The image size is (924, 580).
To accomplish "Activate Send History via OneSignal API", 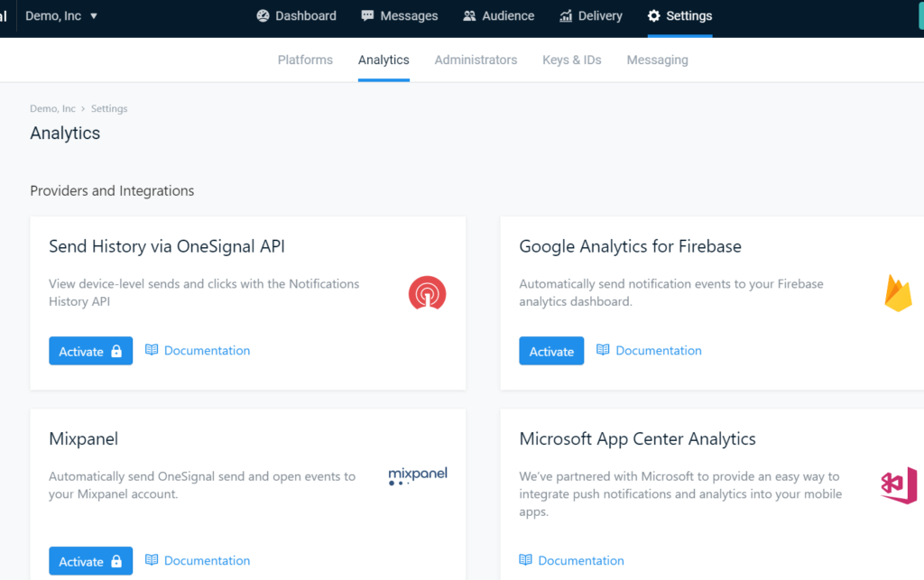I will (x=91, y=351).
